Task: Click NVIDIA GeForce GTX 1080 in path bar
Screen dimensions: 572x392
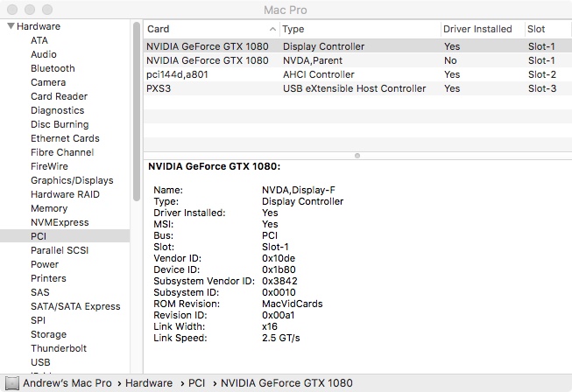Action: [286, 383]
